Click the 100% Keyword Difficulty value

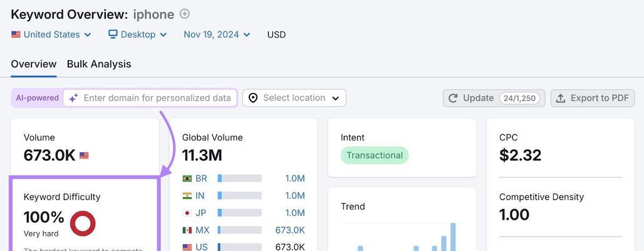[x=44, y=217]
